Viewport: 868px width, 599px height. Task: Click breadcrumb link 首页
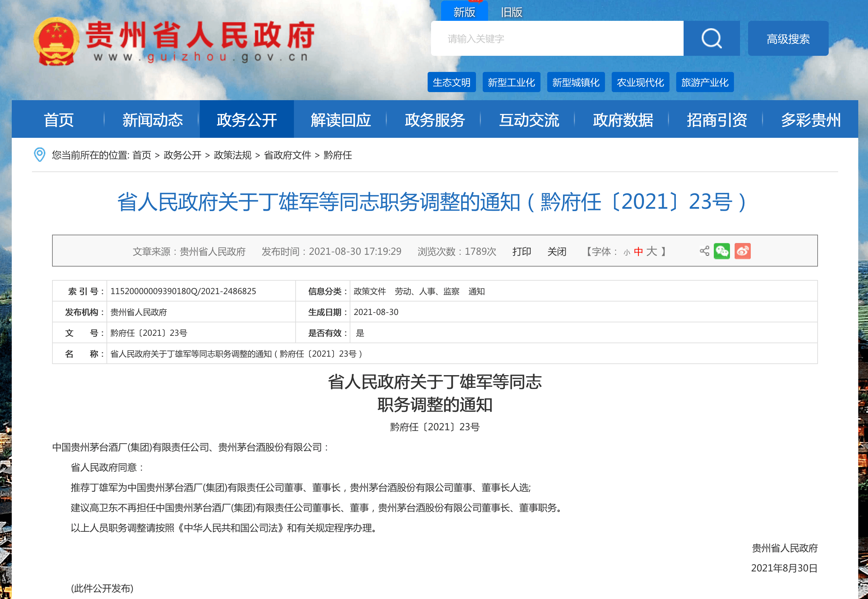click(x=141, y=155)
